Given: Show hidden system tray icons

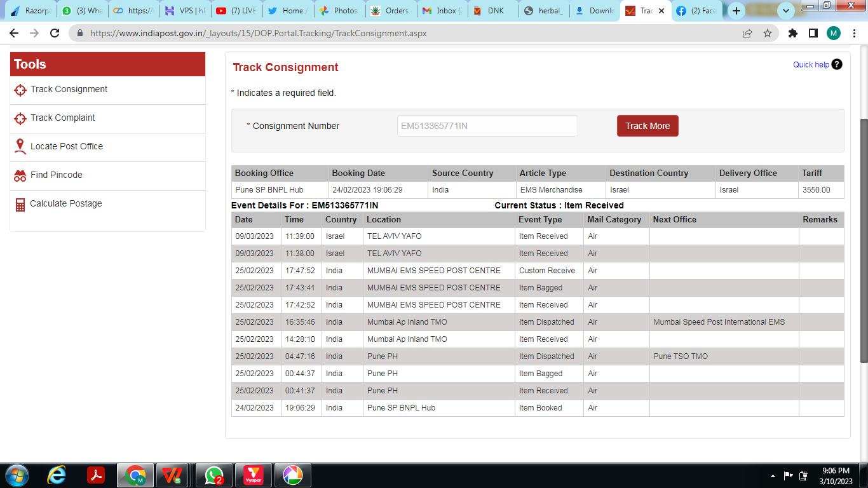Looking at the screenshot, I should [x=773, y=475].
